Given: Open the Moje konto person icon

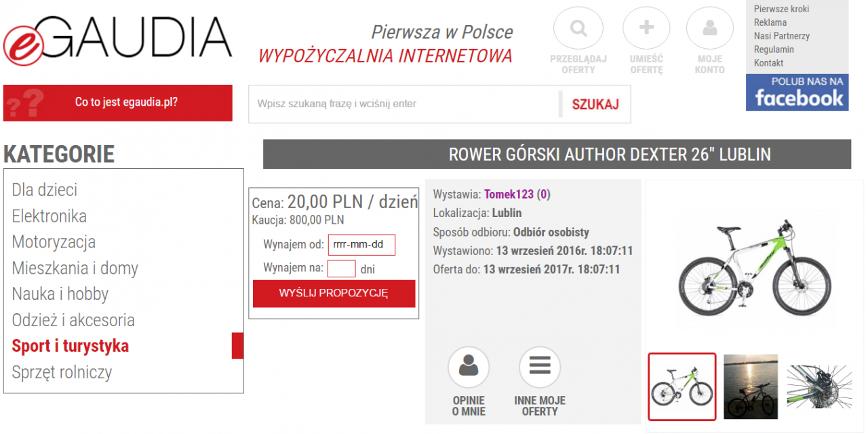Looking at the screenshot, I should pyautogui.click(x=710, y=28).
